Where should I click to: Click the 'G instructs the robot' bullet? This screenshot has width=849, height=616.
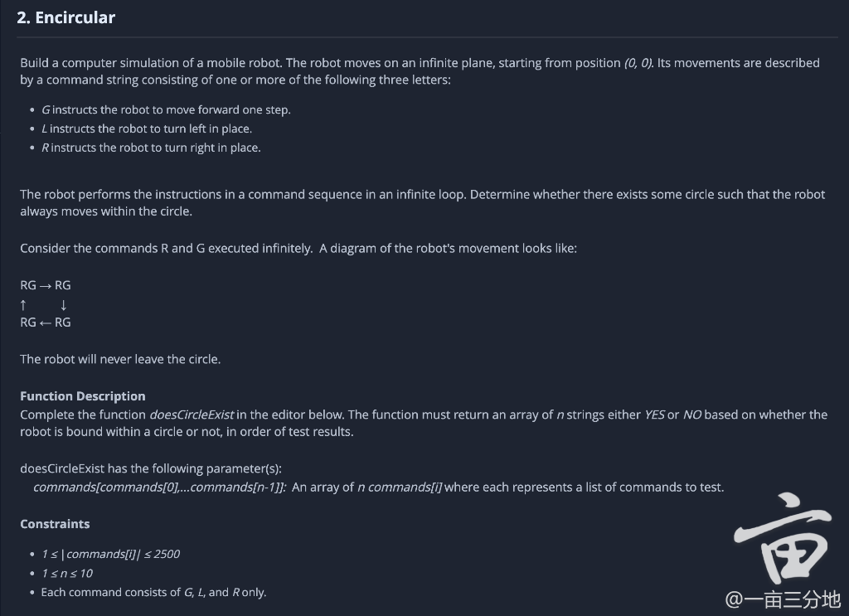click(x=166, y=110)
